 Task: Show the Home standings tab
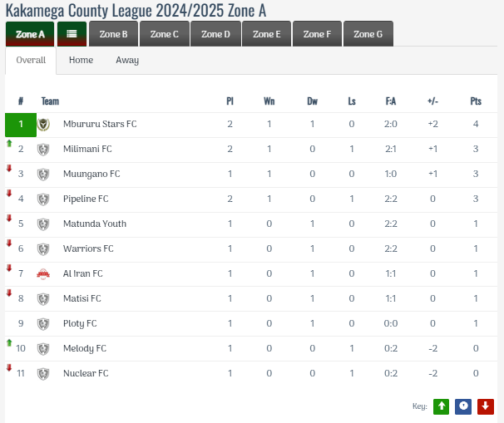point(81,61)
